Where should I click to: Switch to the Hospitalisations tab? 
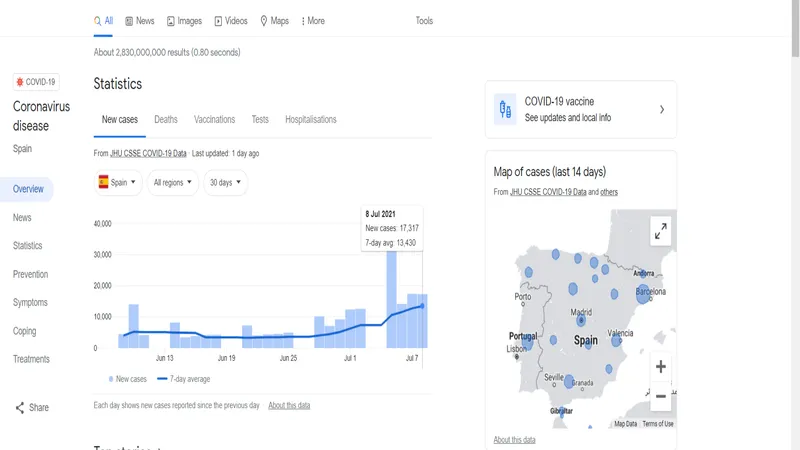(311, 119)
